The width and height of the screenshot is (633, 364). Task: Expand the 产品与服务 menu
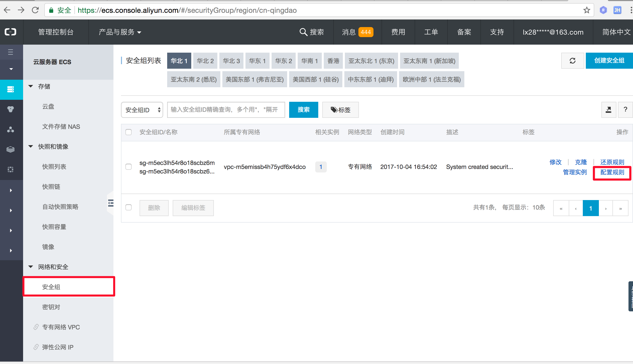point(120,32)
